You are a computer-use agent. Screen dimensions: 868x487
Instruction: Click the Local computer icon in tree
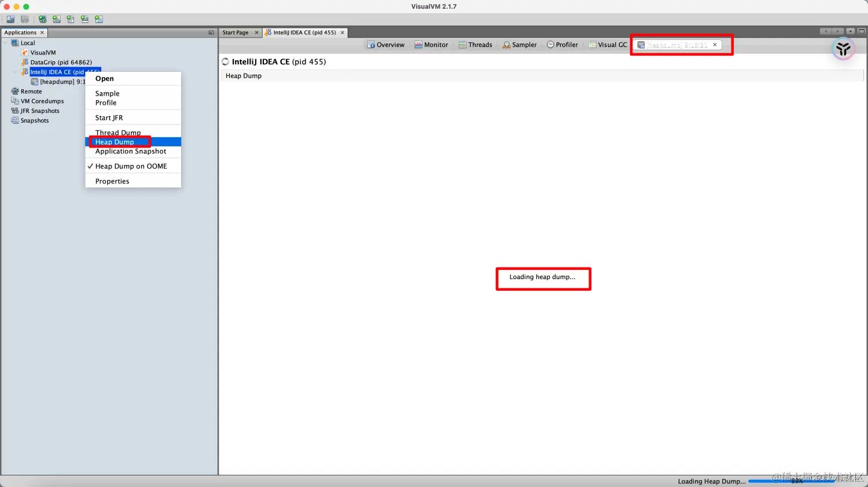(15, 43)
